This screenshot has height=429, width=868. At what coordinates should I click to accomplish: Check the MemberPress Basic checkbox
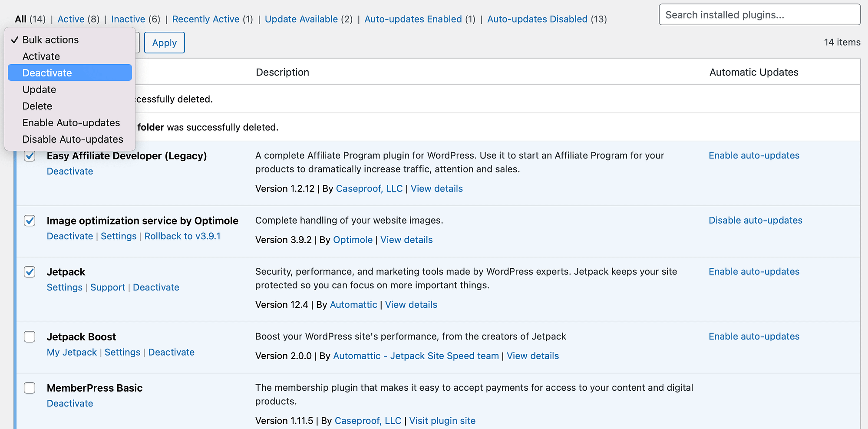tap(30, 388)
